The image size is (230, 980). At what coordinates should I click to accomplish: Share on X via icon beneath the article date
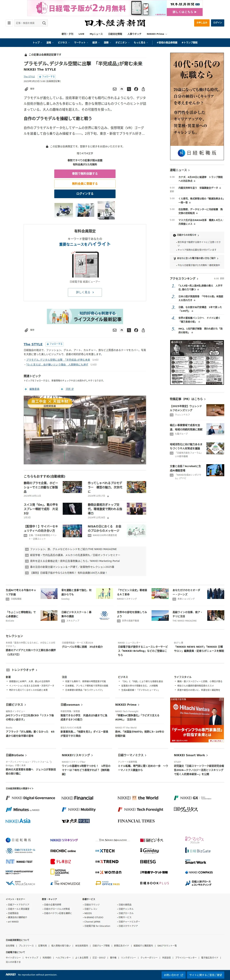click(129, 89)
